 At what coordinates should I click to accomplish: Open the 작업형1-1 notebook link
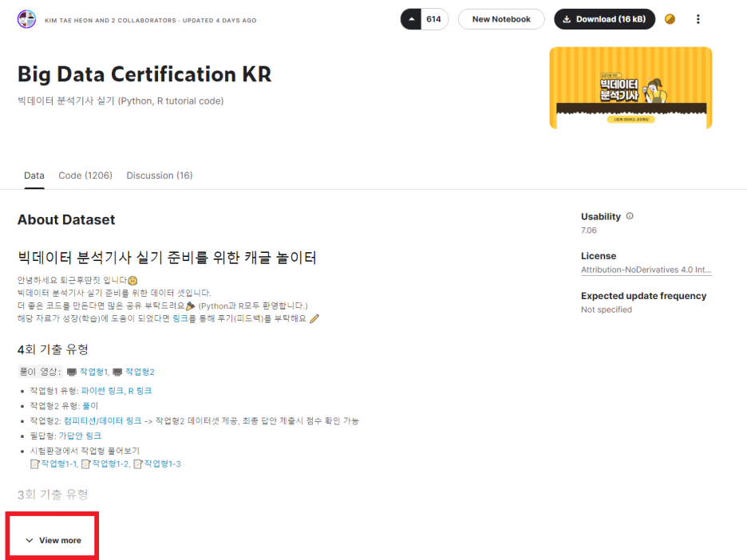point(58,463)
